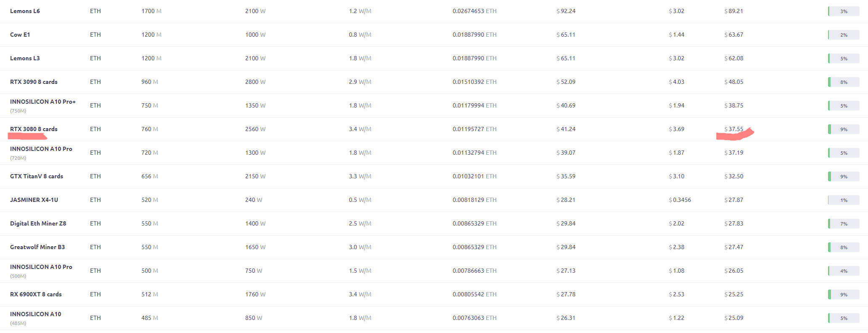Image resolution: width=868 pixels, height=333 pixels.
Task: Click the $37.55 profit value
Action: pyautogui.click(x=734, y=129)
